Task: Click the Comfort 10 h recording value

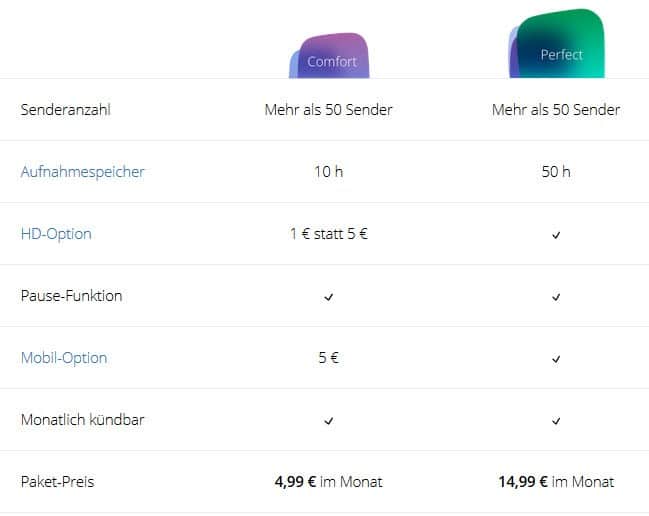Action: 329,171
